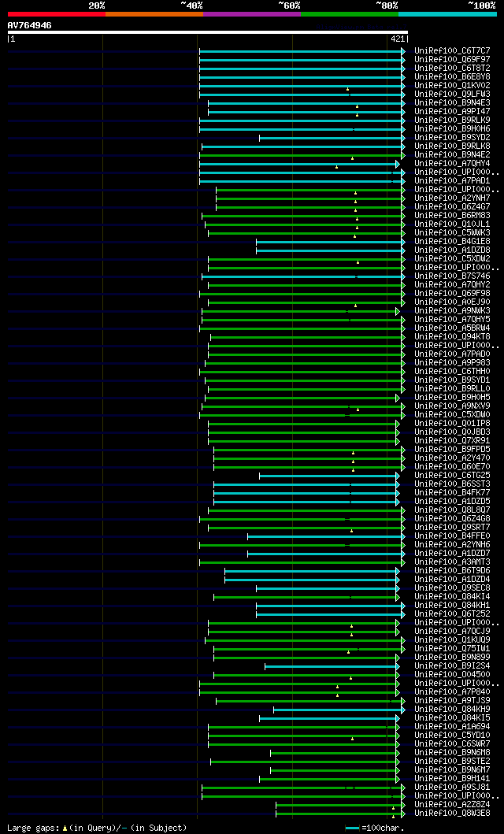The image size is (504, 834).
Task: Select label UniRef100_B9I2S4
Action: (453, 666)
